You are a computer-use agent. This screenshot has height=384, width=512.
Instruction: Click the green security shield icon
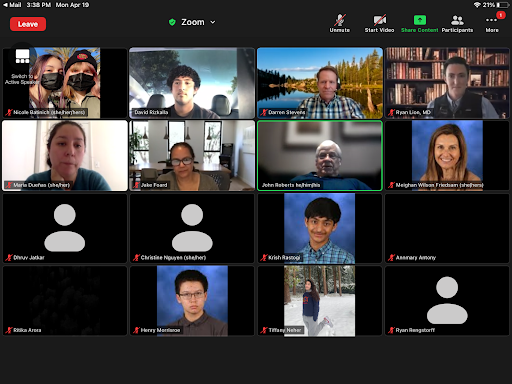point(172,22)
